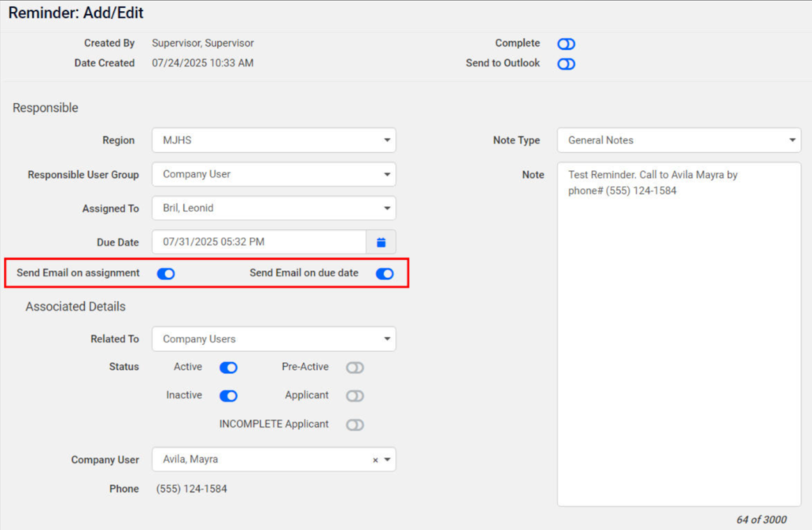Enable the Applicant status toggle
The width and height of the screenshot is (812, 530).
354,396
